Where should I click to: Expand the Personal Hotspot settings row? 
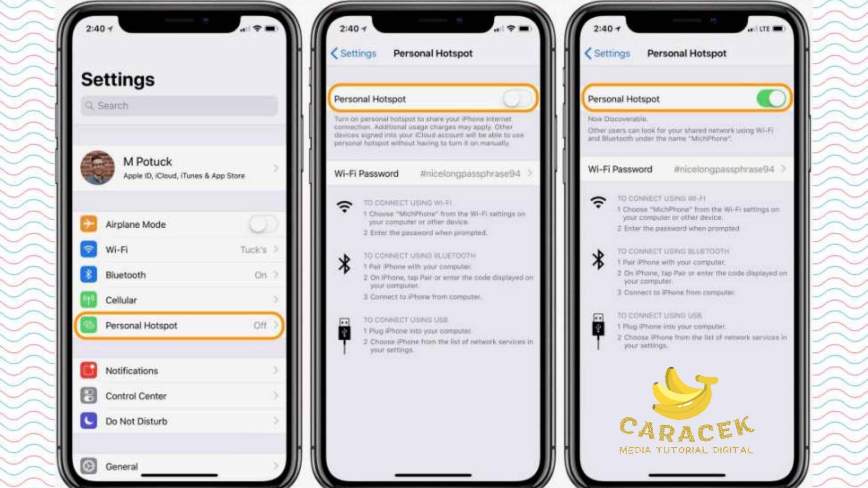[x=178, y=325]
